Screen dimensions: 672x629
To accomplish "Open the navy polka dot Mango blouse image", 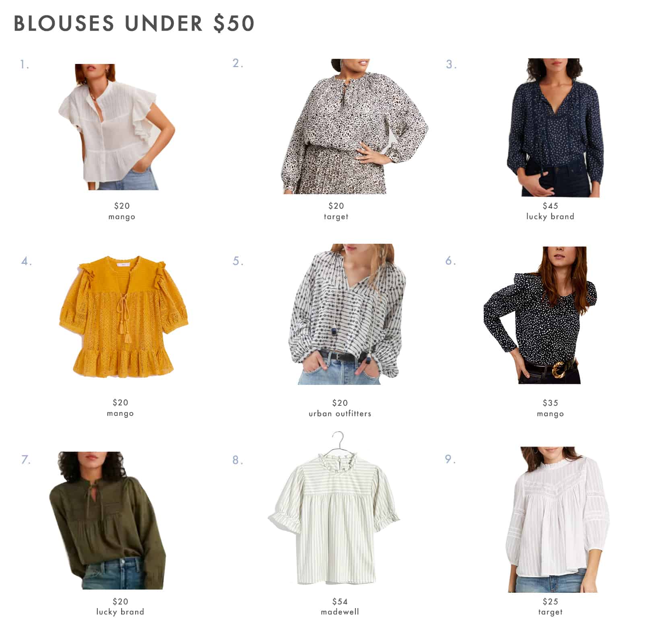I will [x=540, y=315].
